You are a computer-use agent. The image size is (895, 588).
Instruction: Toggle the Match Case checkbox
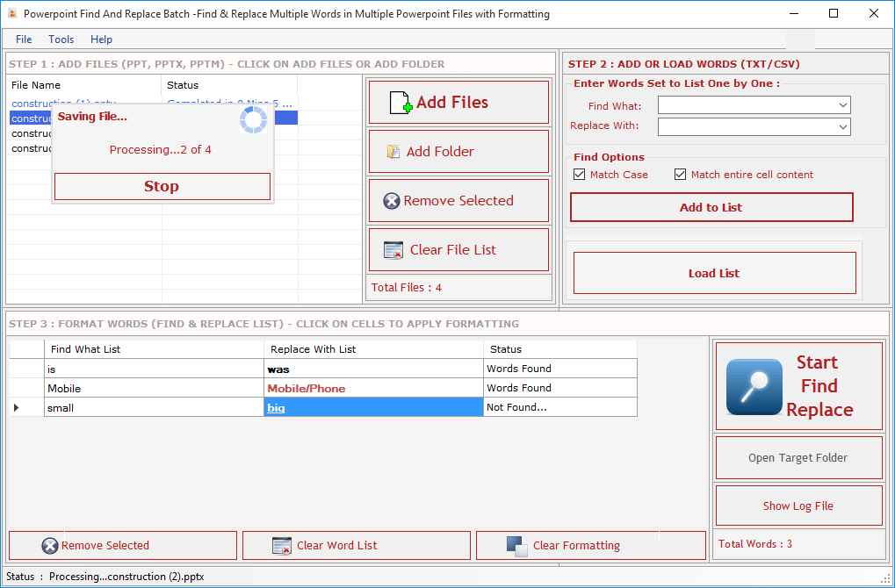click(580, 175)
